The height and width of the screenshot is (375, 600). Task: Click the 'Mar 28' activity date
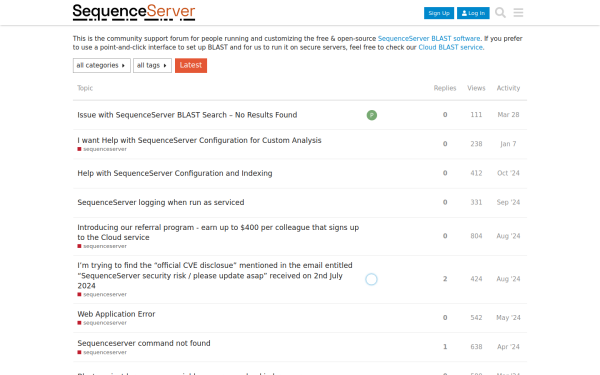[509, 115]
